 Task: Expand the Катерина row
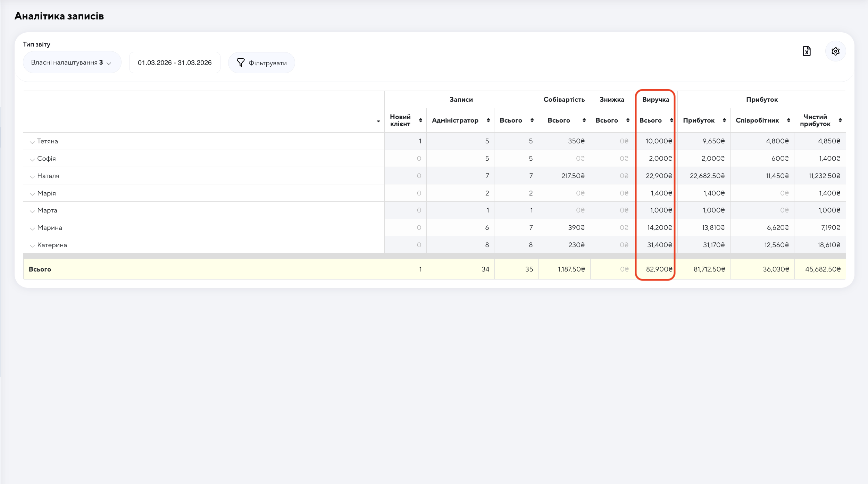coord(32,246)
